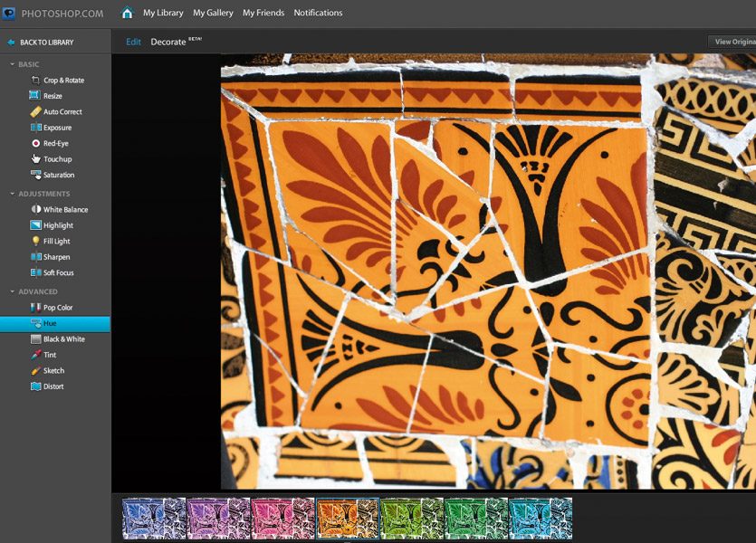The width and height of the screenshot is (756, 543).
Task: Pick the White Balance icon
Action: (35, 210)
